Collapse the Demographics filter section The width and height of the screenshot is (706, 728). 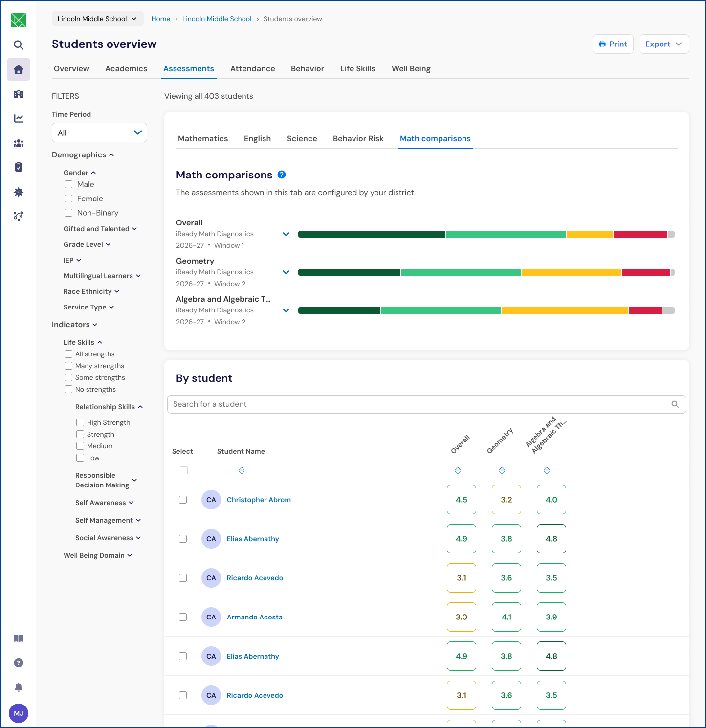(83, 155)
